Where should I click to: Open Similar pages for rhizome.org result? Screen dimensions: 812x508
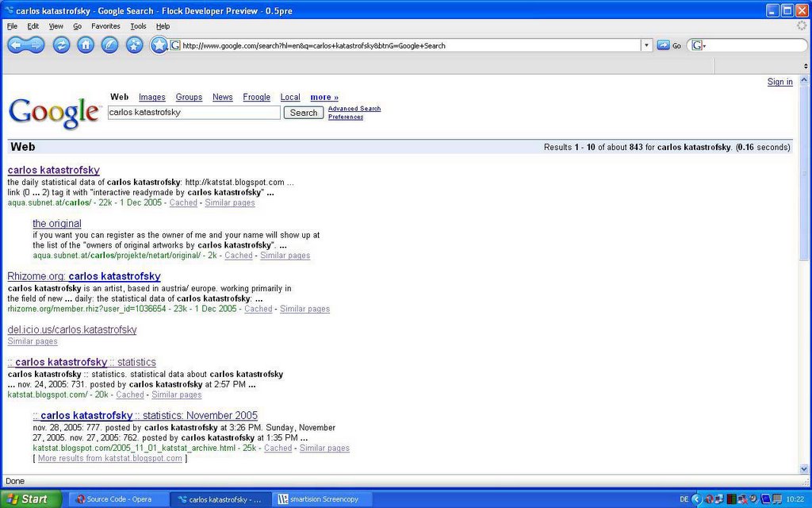[x=305, y=309]
